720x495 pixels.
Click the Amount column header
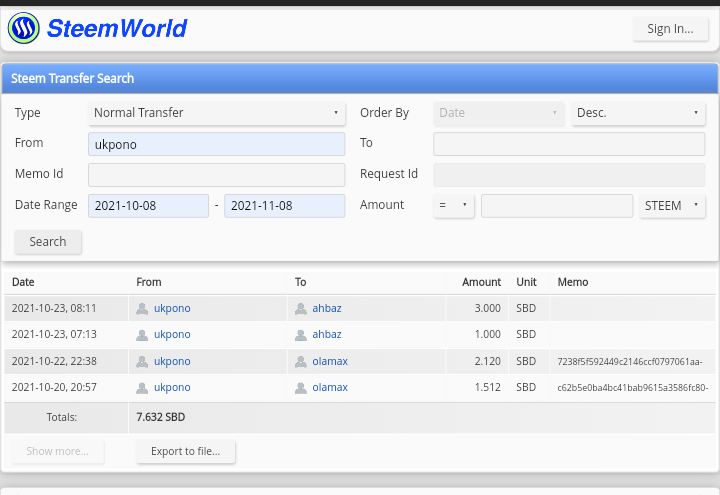(481, 282)
